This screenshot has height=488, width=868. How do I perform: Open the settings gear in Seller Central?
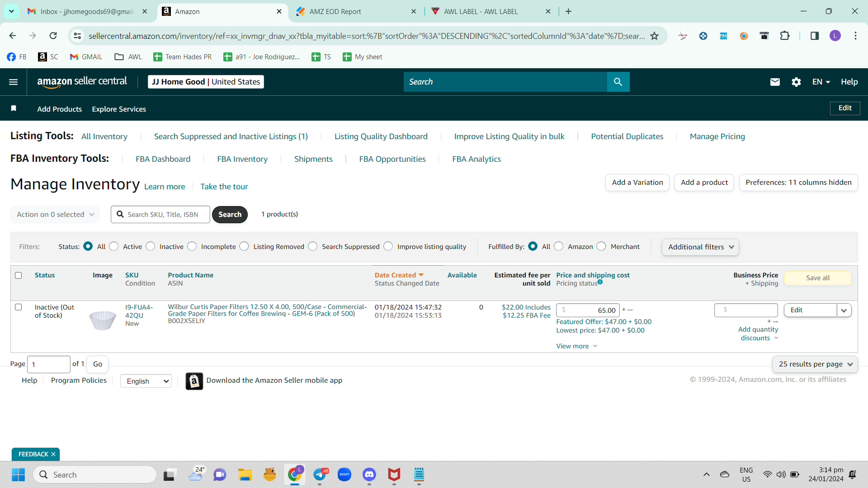(796, 82)
